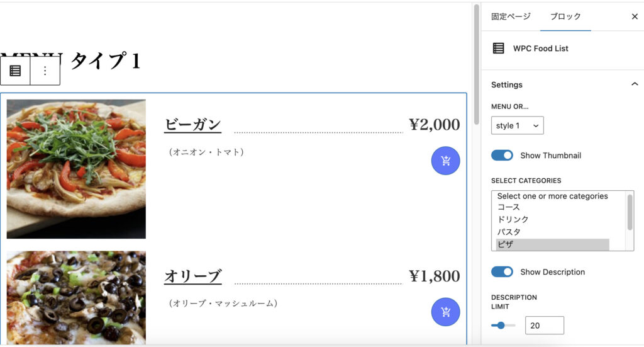Close the settings sidebar panel

(x=634, y=16)
